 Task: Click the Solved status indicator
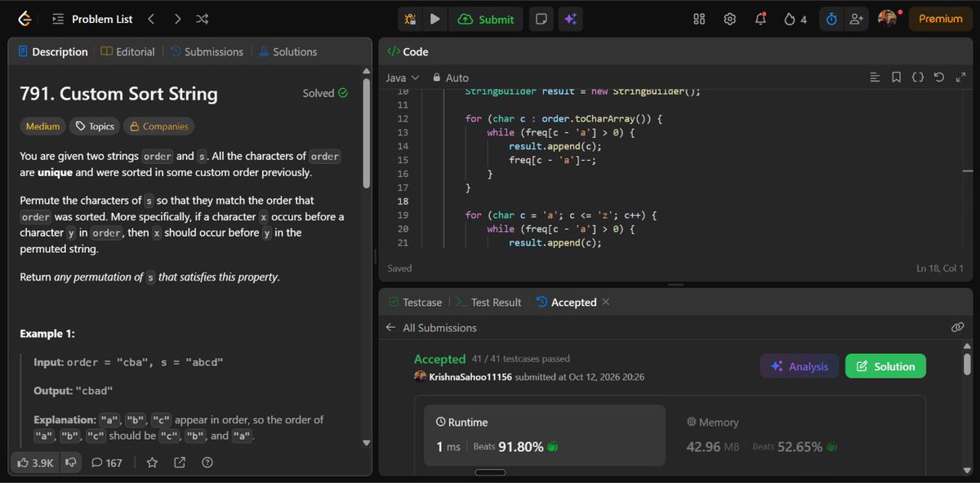(x=325, y=93)
